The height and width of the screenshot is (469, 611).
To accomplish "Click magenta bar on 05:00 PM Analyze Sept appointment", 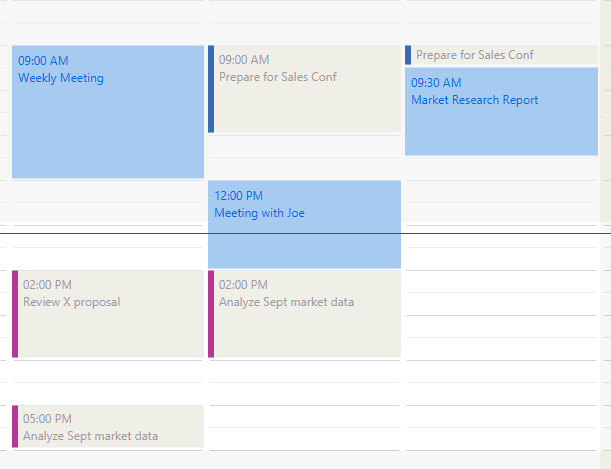I will tap(15, 427).
